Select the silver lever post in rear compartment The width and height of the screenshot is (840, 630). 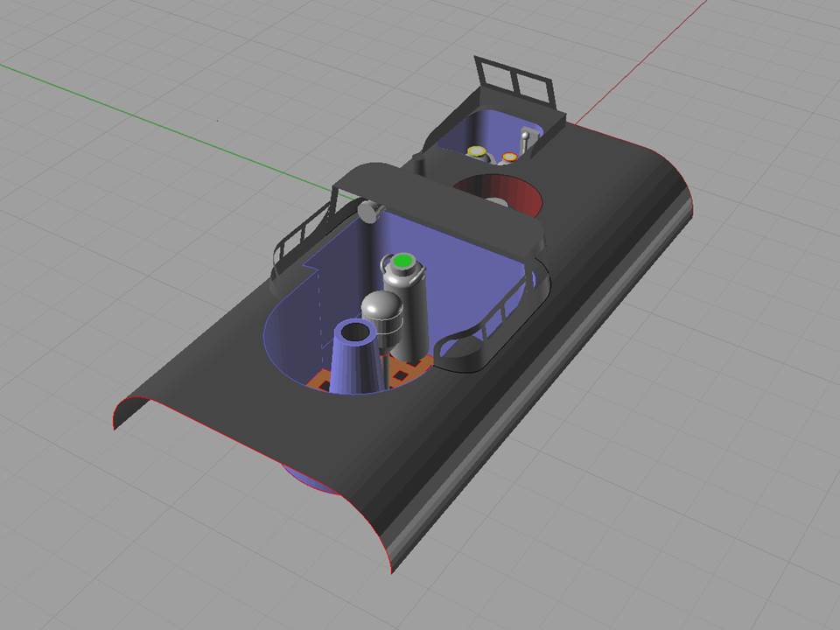[x=526, y=142]
